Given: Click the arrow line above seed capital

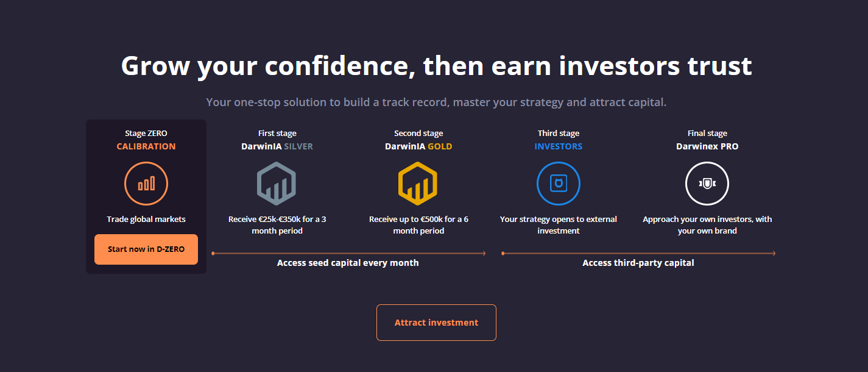Looking at the screenshot, I should 348,253.
